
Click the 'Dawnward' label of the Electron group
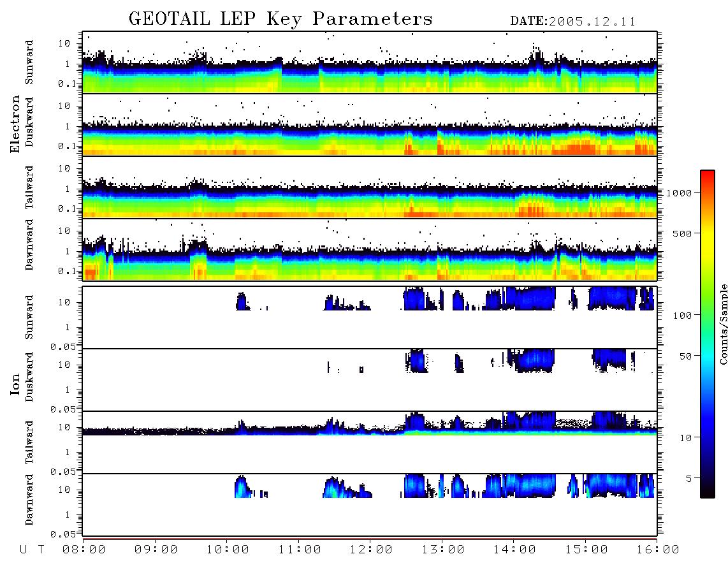click(x=29, y=245)
